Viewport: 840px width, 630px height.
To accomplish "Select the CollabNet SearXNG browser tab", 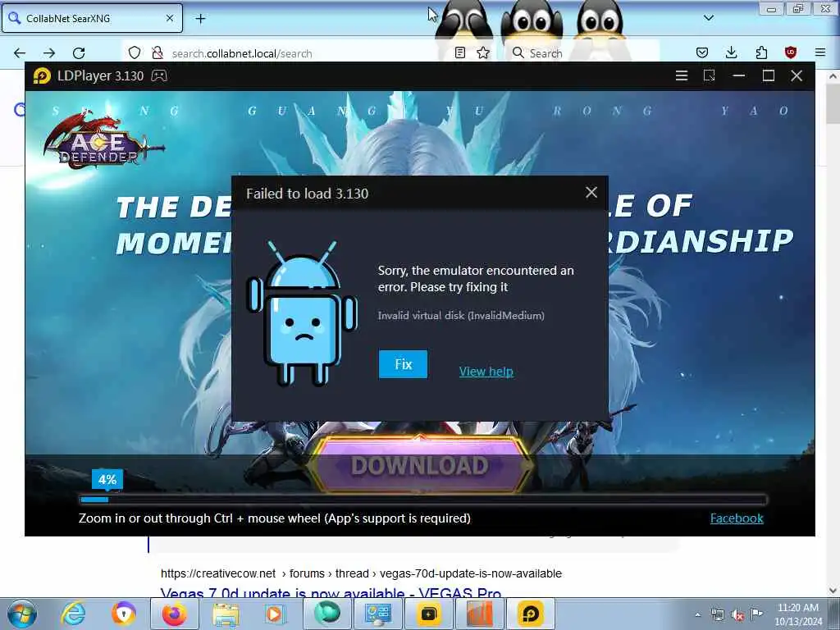I will 92,18.
